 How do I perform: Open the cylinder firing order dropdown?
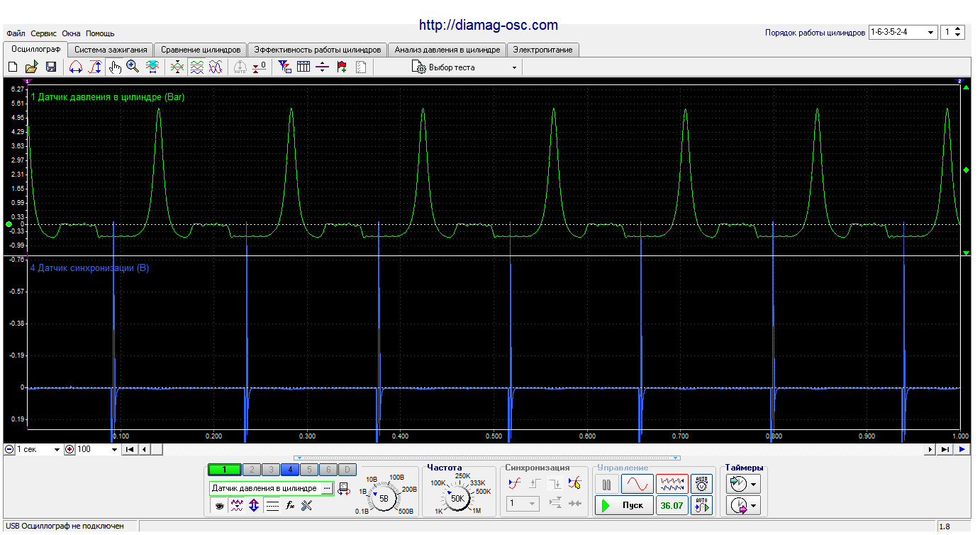(930, 33)
